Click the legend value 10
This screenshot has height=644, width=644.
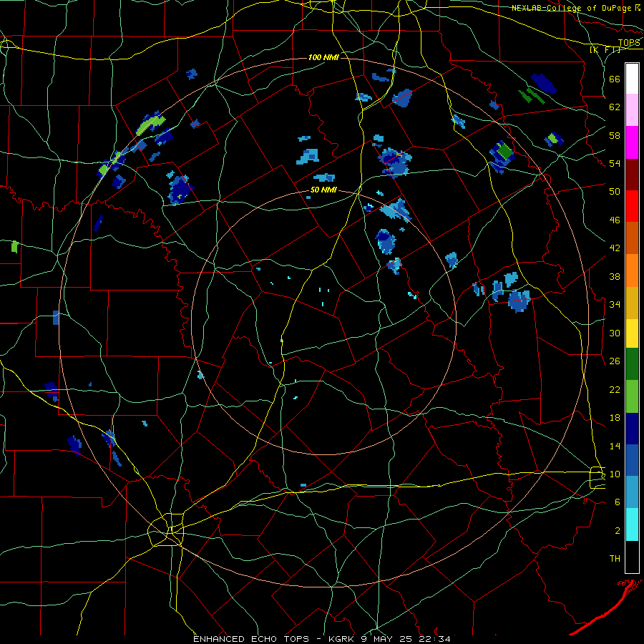pos(615,474)
